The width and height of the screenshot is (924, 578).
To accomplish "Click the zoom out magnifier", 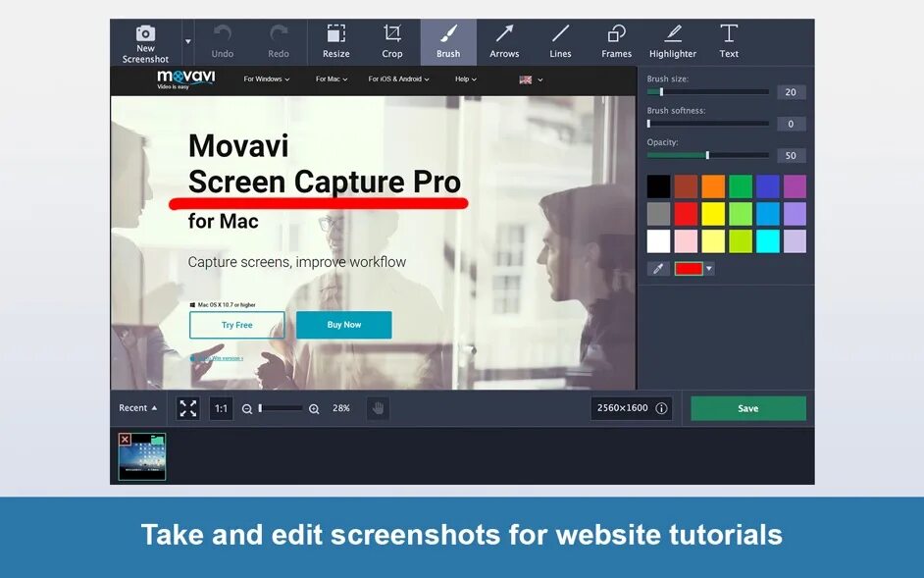I will [247, 409].
